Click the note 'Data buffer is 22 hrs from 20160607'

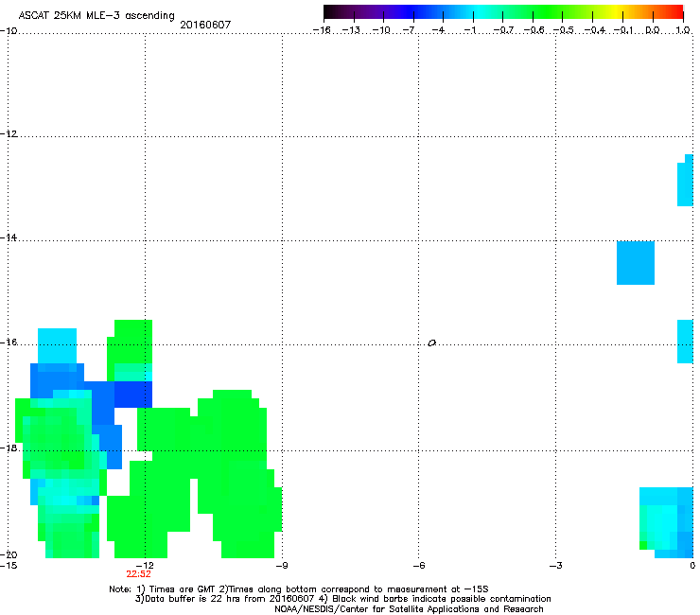click(x=224, y=599)
